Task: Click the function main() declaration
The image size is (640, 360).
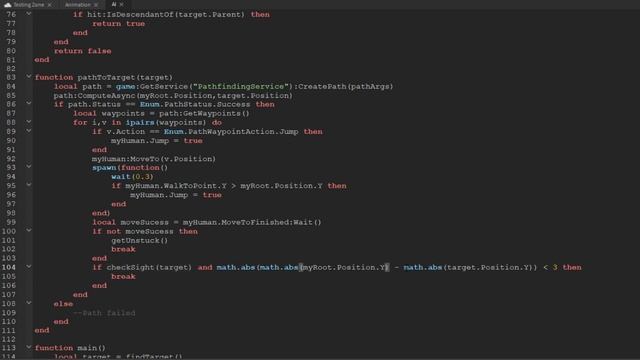Action: coord(70,348)
